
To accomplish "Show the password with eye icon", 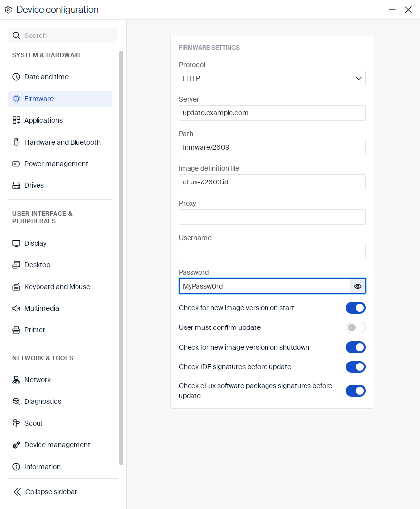I will (358, 286).
